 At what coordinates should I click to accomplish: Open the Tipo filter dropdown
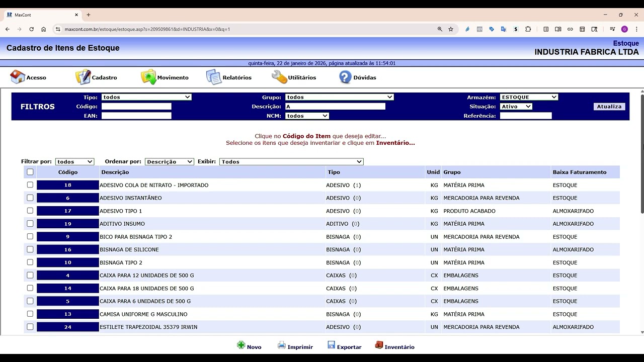pos(146,97)
